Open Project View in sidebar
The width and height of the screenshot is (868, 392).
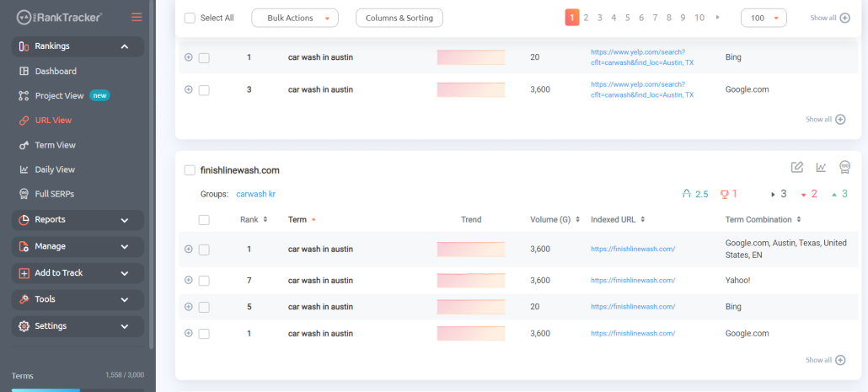point(59,95)
